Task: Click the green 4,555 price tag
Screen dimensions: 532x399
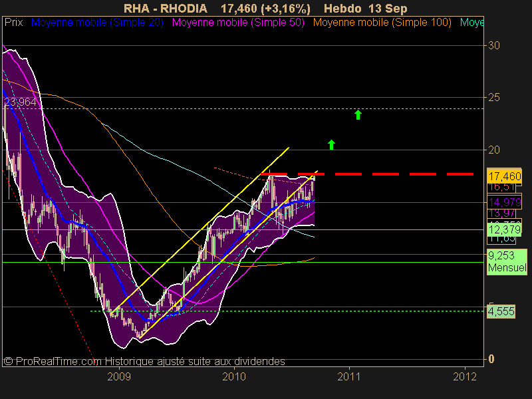Action: point(501,311)
